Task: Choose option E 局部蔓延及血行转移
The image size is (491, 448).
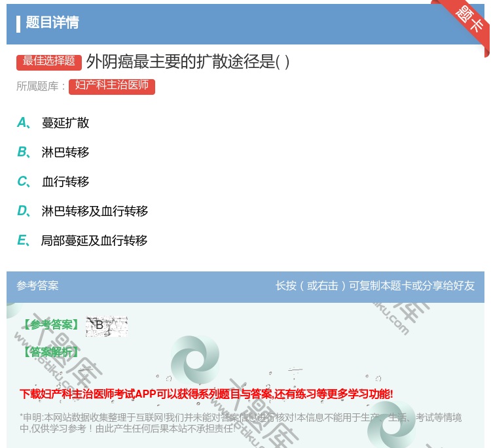Action: (94, 240)
